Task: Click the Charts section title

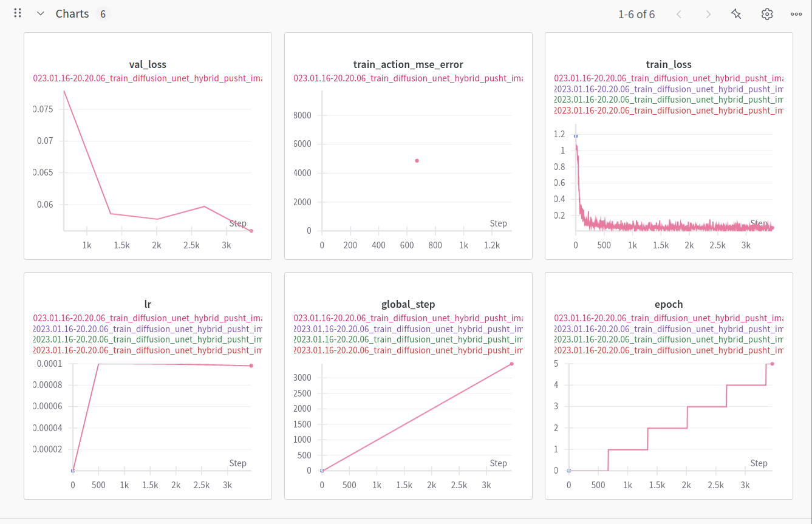Action: click(x=72, y=13)
